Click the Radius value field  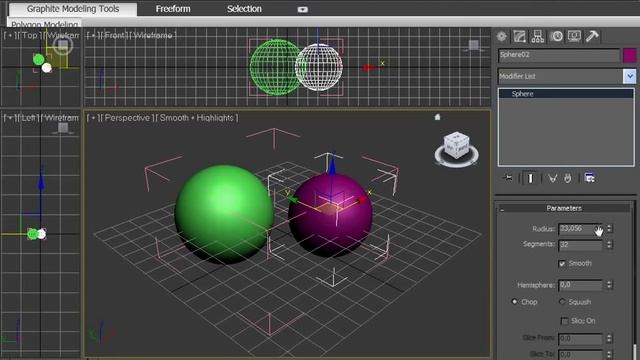tap(580, 229)
